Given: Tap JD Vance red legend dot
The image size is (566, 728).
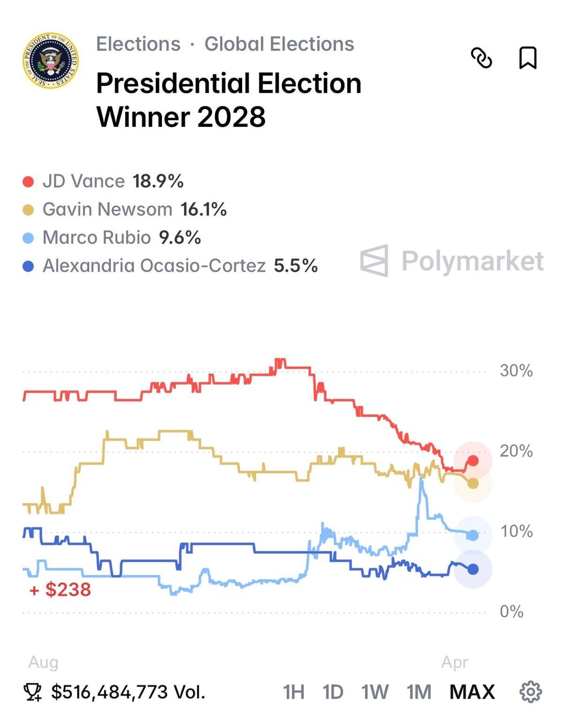Looking at the screenshot, I should coord(28,182).
